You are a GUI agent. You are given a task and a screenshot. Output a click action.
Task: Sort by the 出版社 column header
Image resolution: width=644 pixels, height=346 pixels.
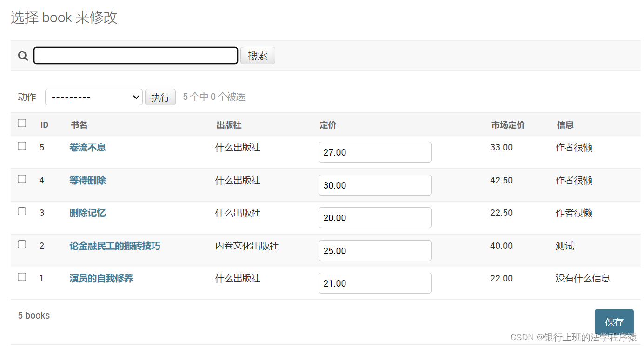tap(229, 125)
